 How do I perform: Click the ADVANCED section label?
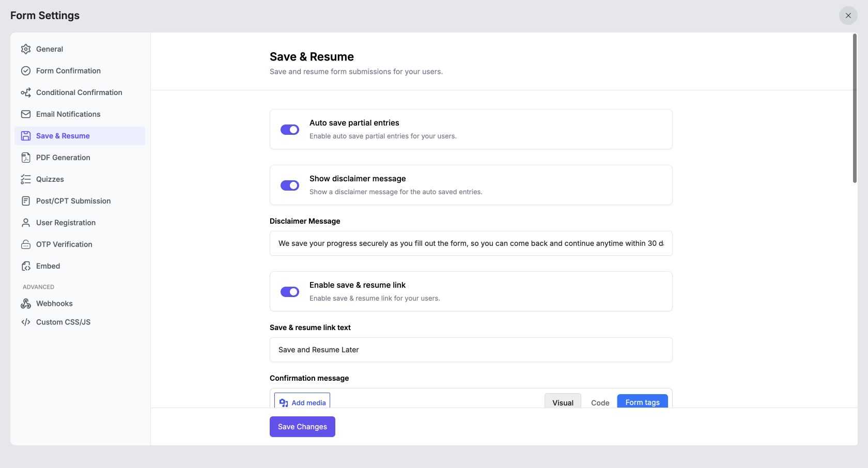38,287
